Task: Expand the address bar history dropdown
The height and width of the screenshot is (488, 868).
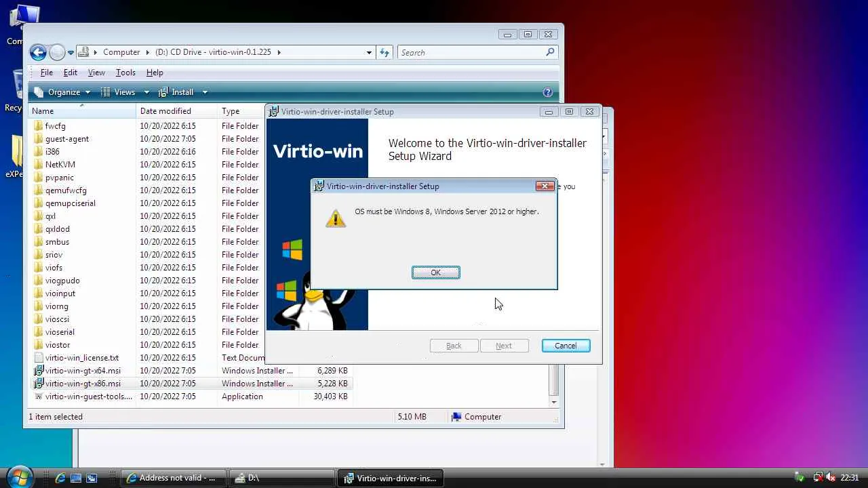Action: [x=369, y=52]
